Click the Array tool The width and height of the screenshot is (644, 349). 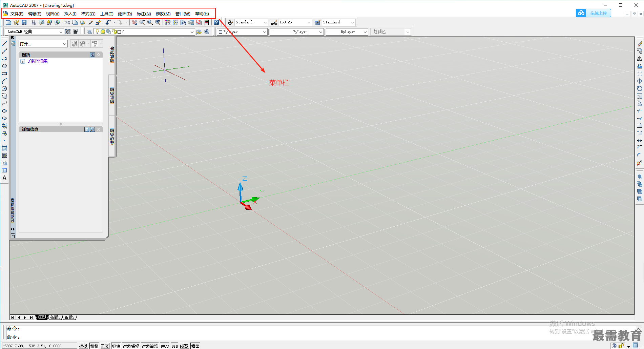(640, 74)
